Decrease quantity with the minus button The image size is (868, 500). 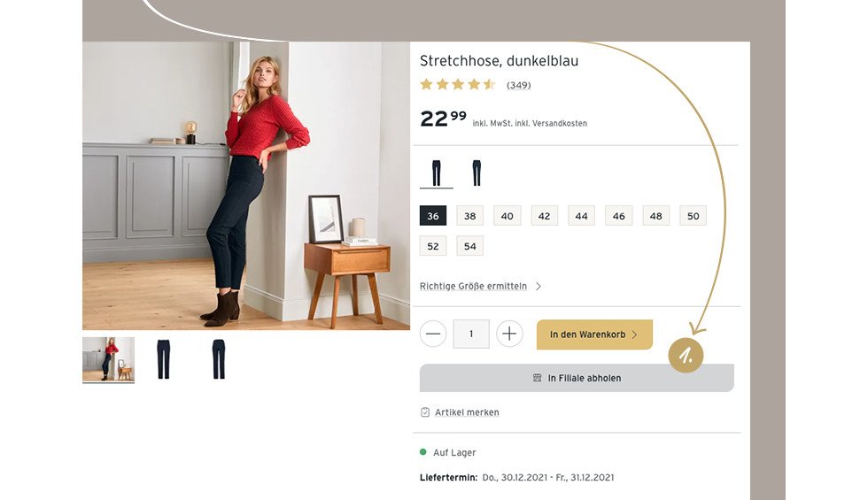(x=433, y=335)
